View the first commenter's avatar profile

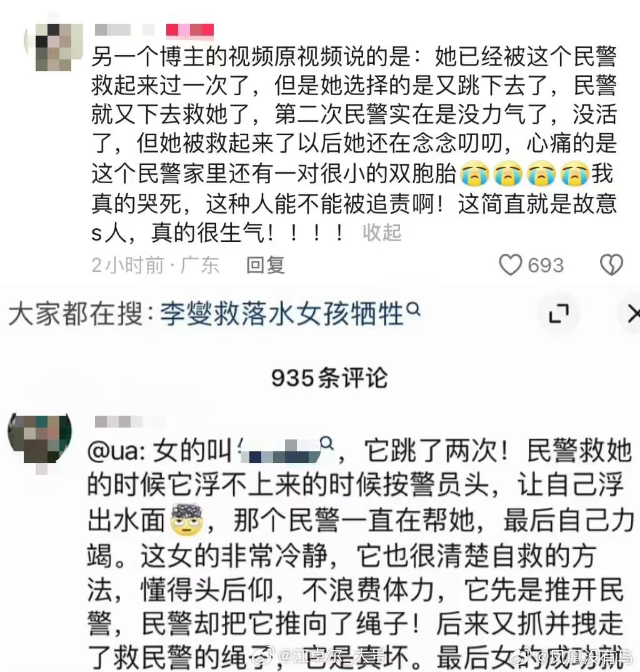coord(54,47)
